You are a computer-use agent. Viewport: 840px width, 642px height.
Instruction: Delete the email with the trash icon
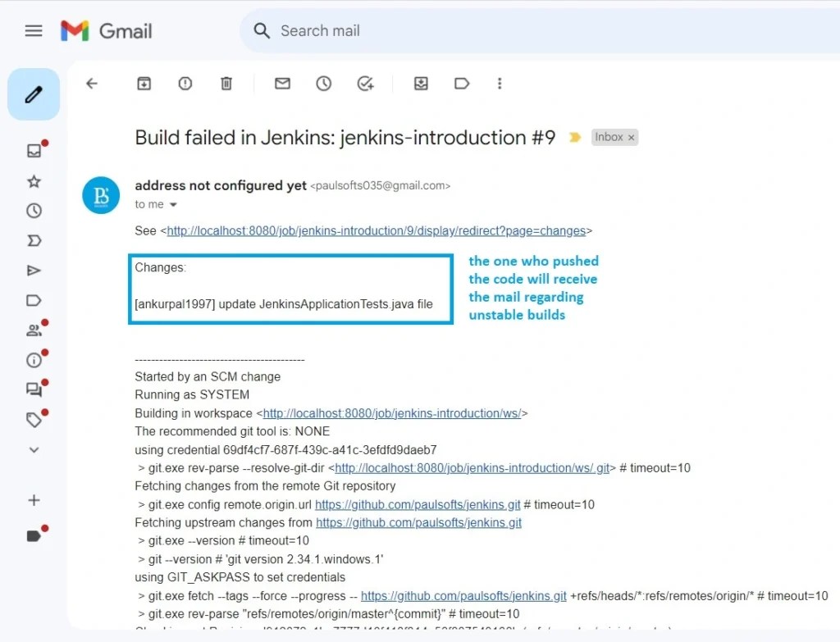click(226, 83)
